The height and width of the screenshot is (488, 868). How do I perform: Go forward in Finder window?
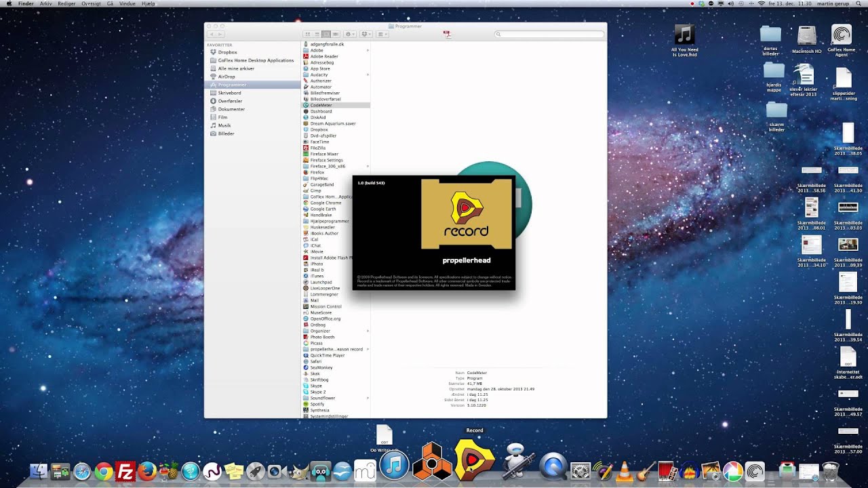coord(220,34)
